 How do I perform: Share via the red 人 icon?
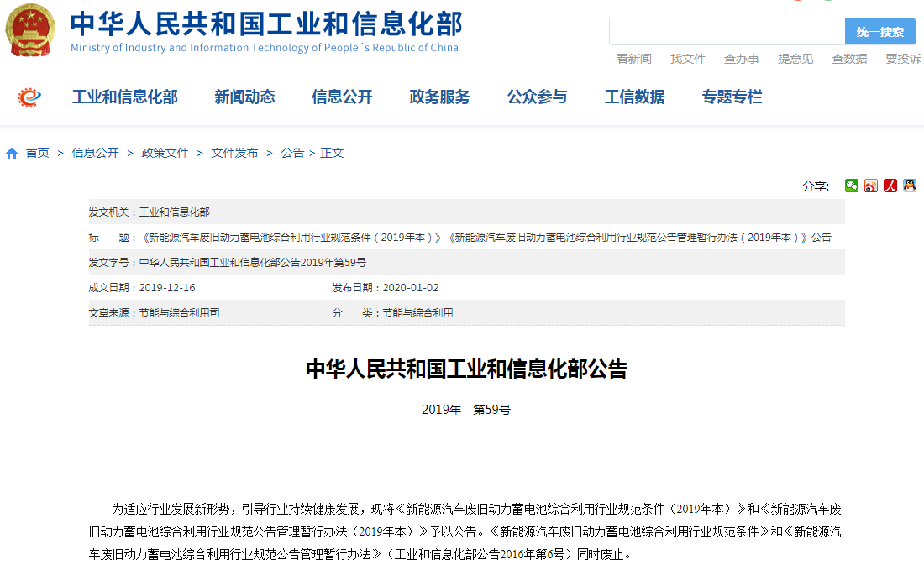point(890,186)
